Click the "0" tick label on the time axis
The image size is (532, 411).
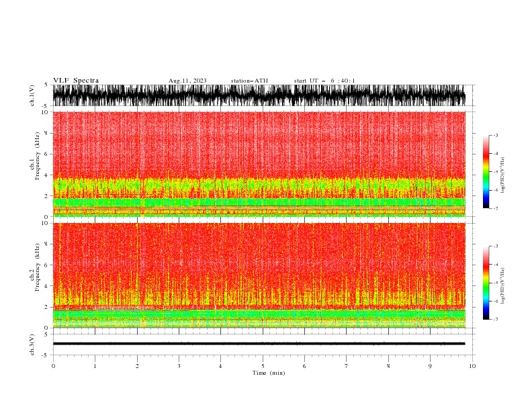[x=53, y=366]
